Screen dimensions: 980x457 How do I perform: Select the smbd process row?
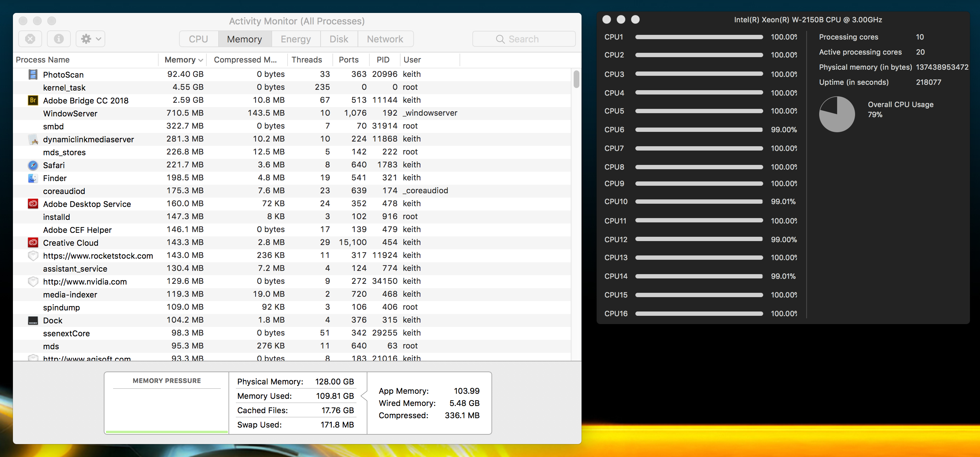pos(292,126)
